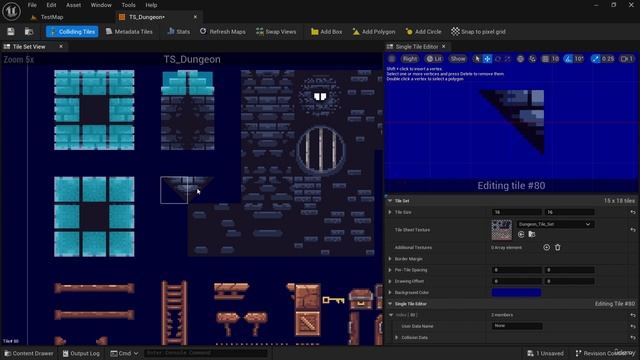Browse to asset in Content Browser icon
Image resolution: width=640 pixels, height=360 pixels.
pos(29,31)
